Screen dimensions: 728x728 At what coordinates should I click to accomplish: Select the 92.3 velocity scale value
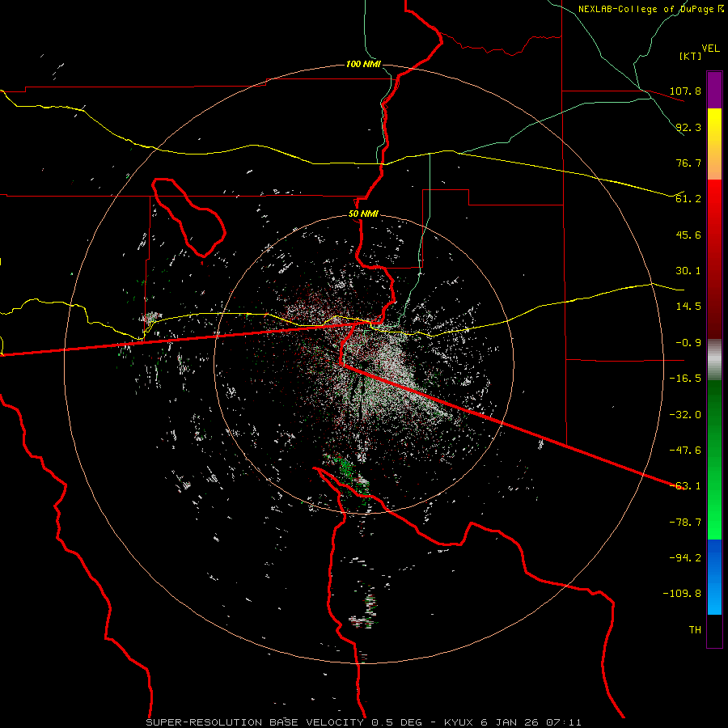pyautogui.click(x=688, y=127)
